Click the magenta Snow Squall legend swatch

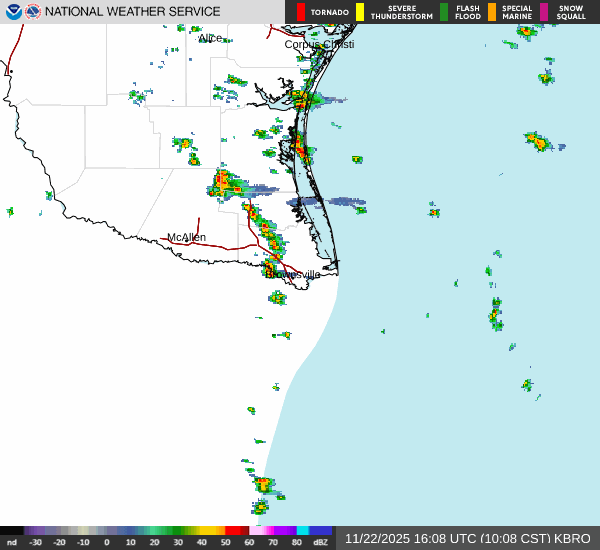[545, 12]
